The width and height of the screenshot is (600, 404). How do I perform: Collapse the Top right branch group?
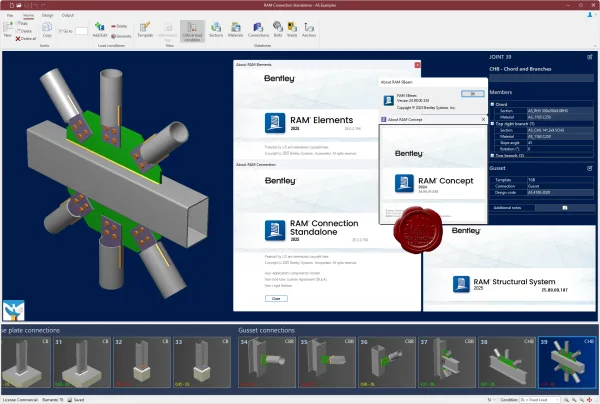pos(492,124)
